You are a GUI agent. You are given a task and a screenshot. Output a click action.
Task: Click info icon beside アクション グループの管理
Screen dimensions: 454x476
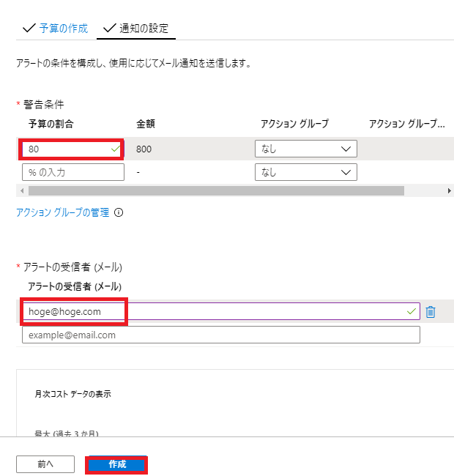[119, 212]
